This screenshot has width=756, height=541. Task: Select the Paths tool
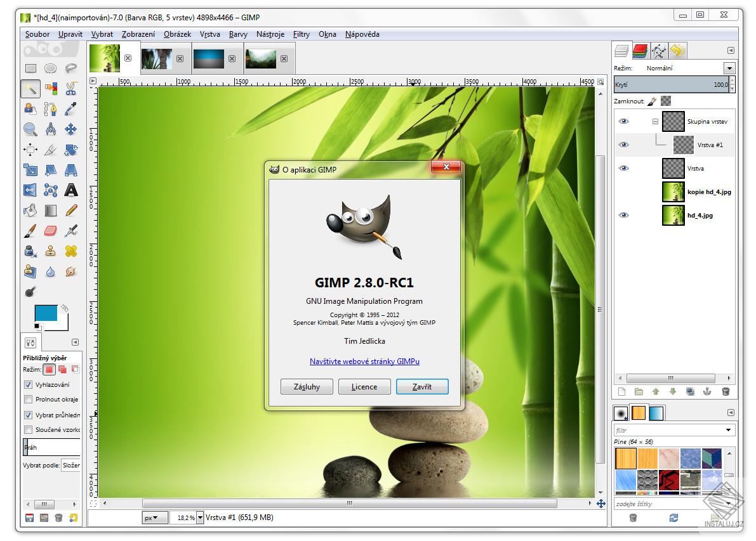click(x=51, y=109)
